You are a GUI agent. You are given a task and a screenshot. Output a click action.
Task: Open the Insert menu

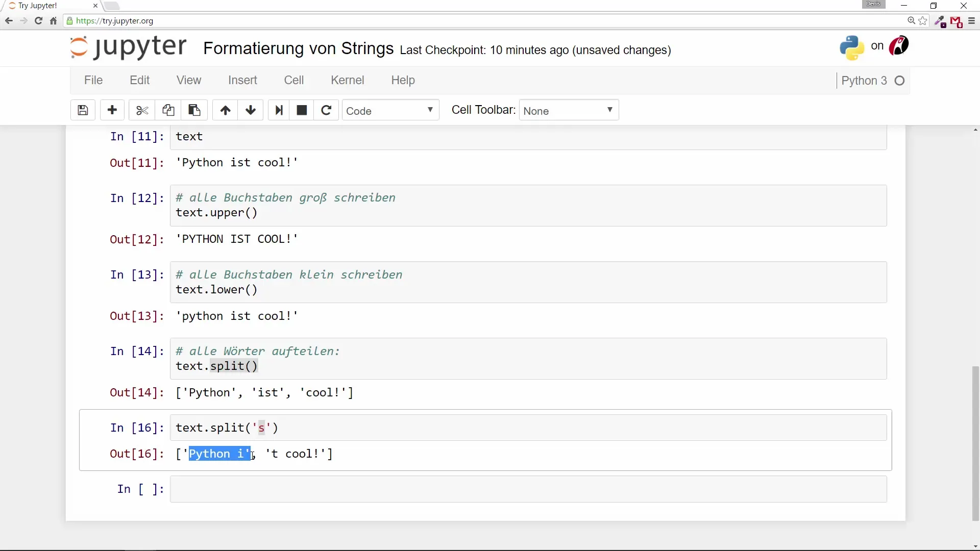(x=242, y=80)
